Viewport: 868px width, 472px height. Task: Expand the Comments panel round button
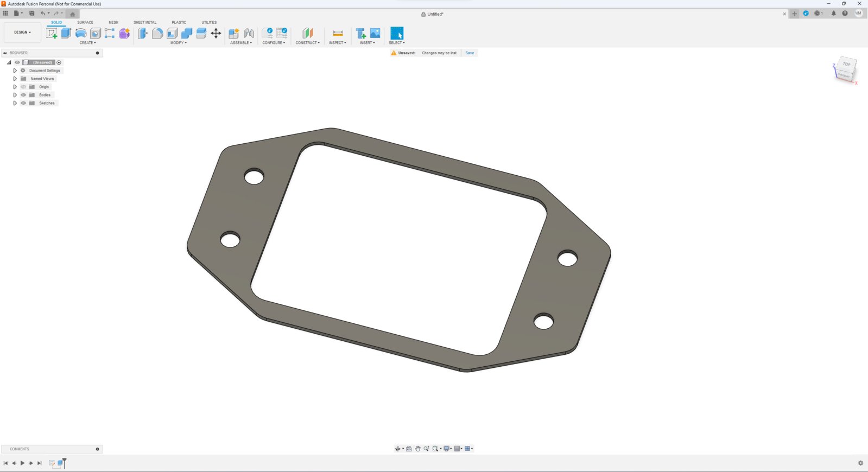(x=98, y=449)
